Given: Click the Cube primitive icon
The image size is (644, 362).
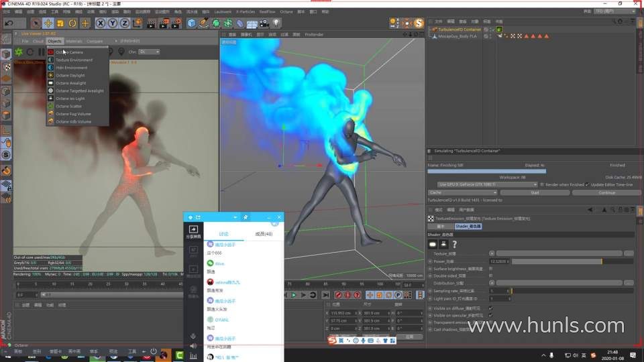Looking at the screenshot, I should pyautogui.click(x=192, y=23).
